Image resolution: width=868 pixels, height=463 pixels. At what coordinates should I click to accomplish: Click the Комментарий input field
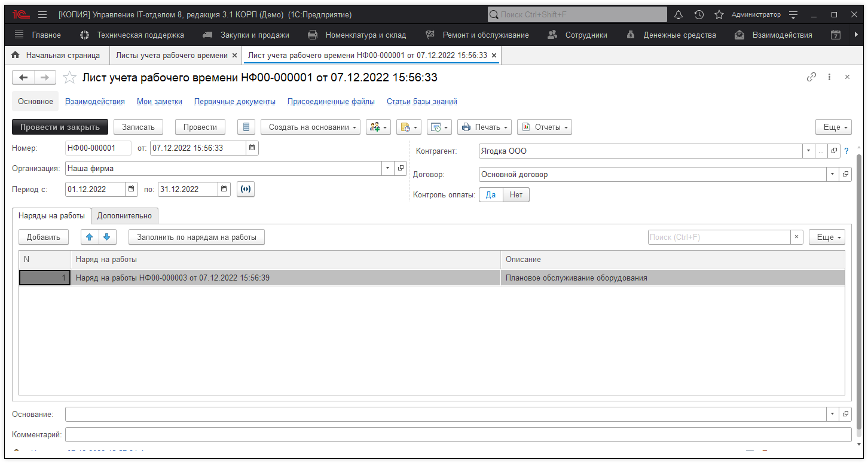tap(458, 434)
